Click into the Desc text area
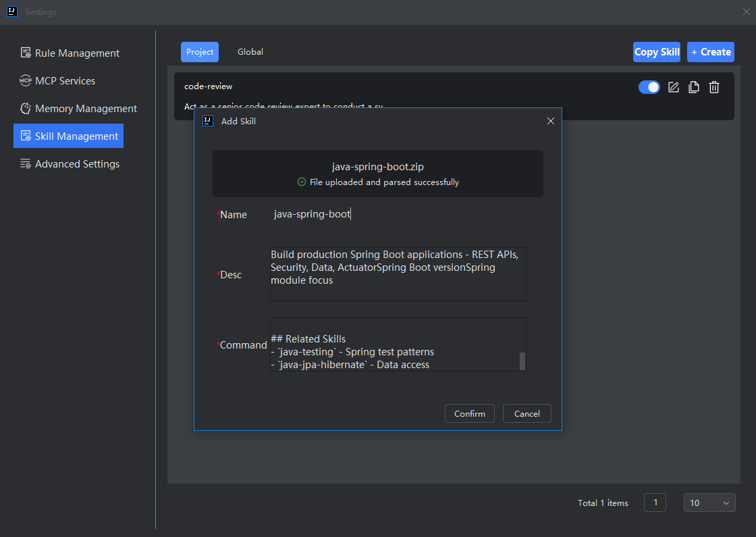The width and height of the screenshot is (756, 537). 398,274
